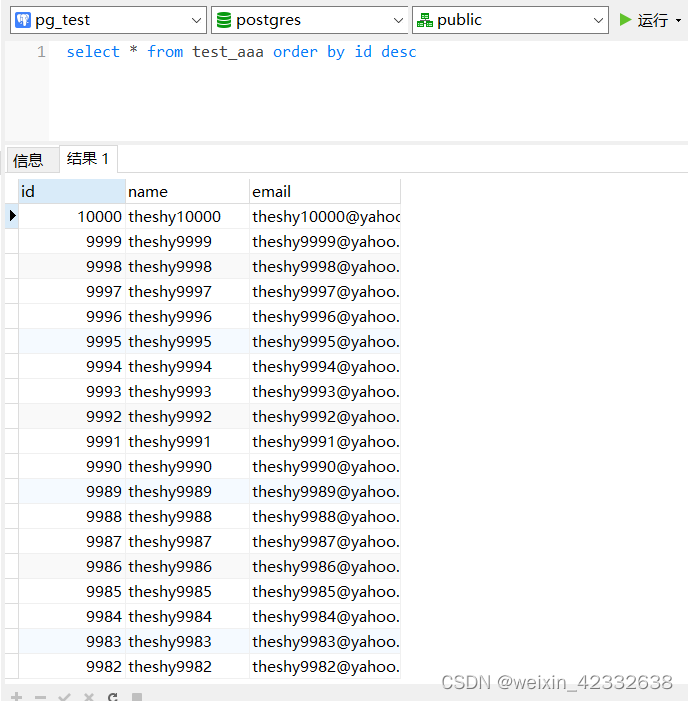Click line number 1 in editor gutter
Screen dimensions: 688x701
click(x=41, y=52)
